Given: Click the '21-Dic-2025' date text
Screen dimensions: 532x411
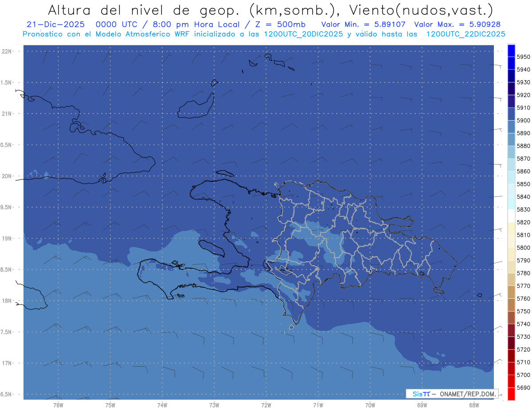Looking at the screenshot, I should (x=55, y=25).
